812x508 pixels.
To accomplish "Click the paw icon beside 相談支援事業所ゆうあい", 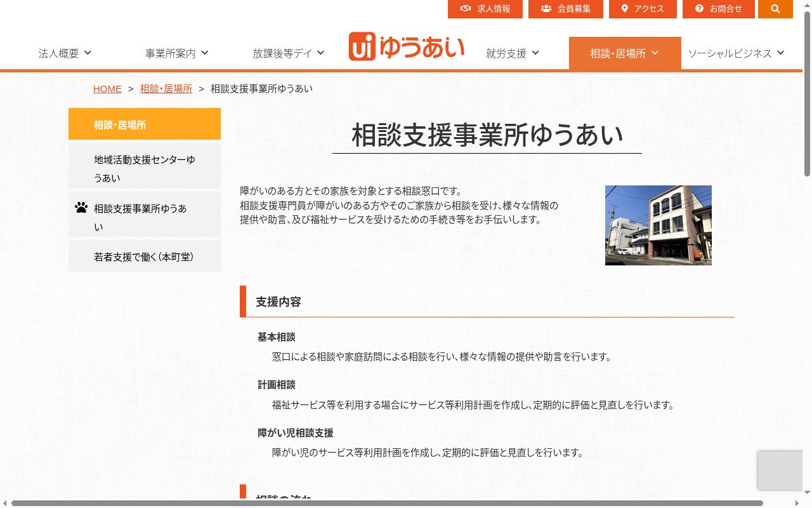I will click(81, 207).
